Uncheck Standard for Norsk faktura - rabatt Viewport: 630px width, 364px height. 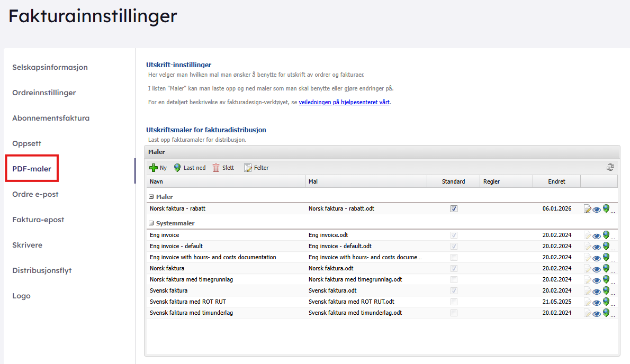454,209
